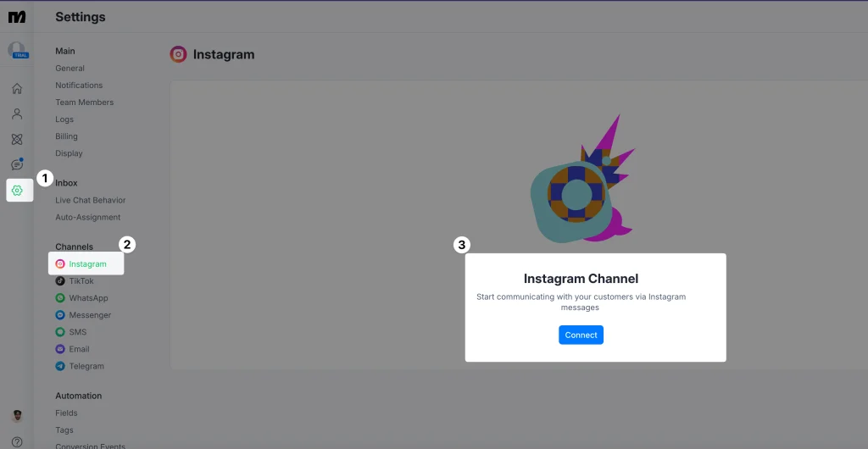Click the user profile photo at bottom
Screen dimensions: 868x449
pos(17,416)
